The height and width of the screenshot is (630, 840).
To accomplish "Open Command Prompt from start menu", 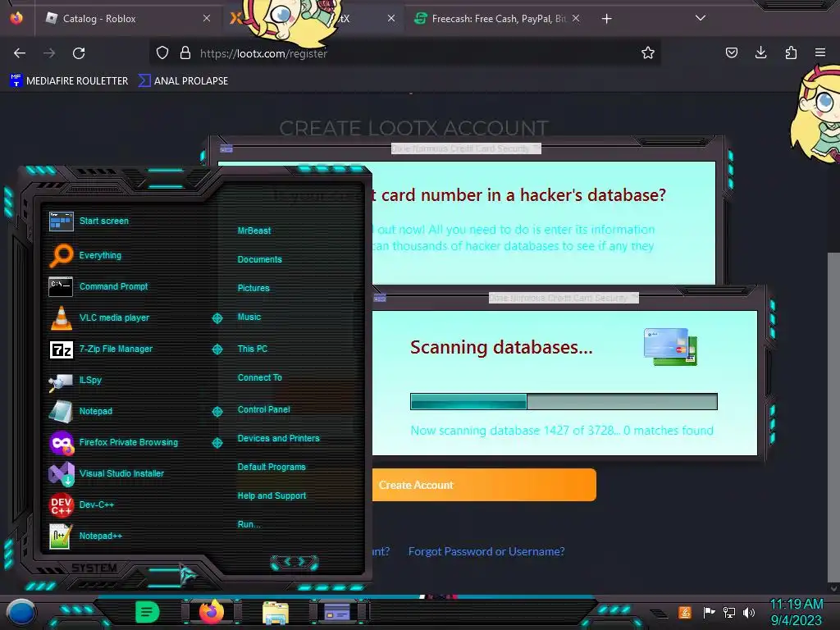I will (98, 286).
